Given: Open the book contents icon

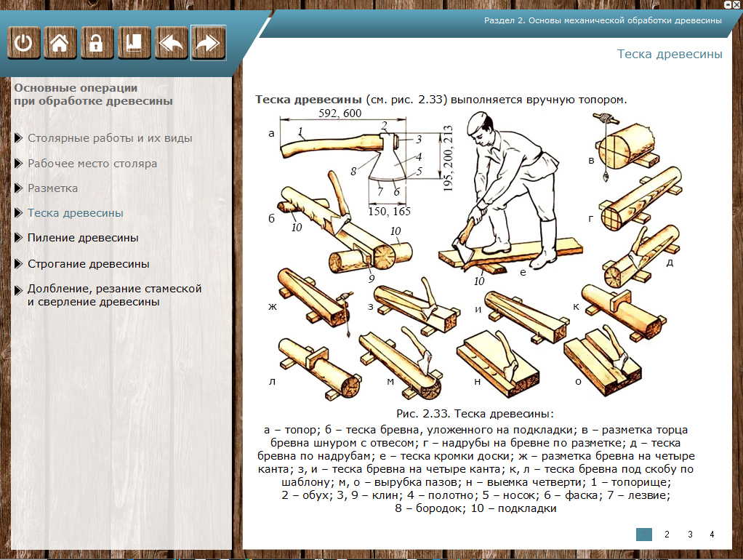Looking at the screenshot, I should pos(134,43).
